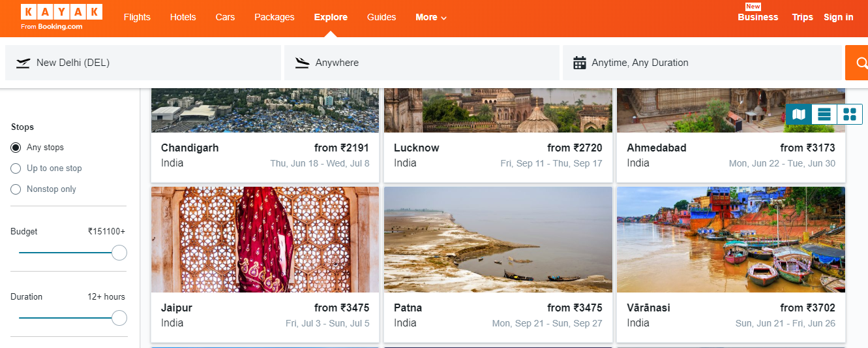Viewport: 868px width, 348px height.
Task: Click dates Sun, Jun 21 - Fri, Jun 26
Action: pos(785,323)
